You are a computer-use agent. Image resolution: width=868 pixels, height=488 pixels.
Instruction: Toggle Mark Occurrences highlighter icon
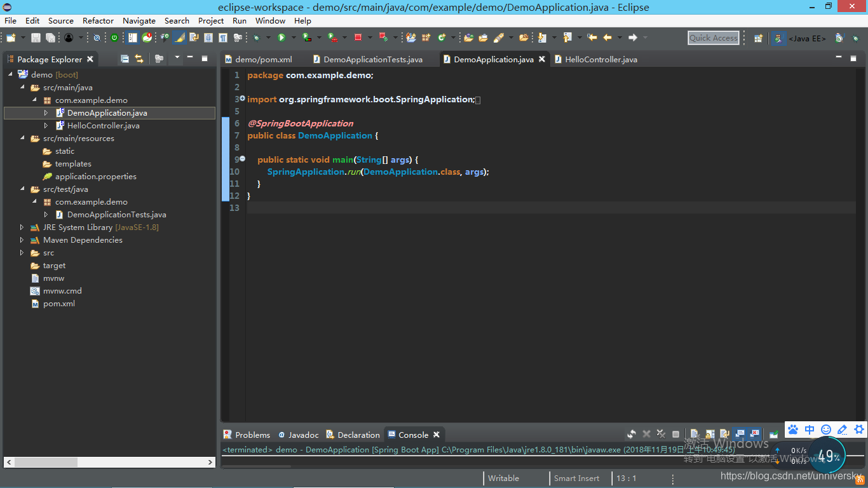pyautogui.click(x=179, y=37)
